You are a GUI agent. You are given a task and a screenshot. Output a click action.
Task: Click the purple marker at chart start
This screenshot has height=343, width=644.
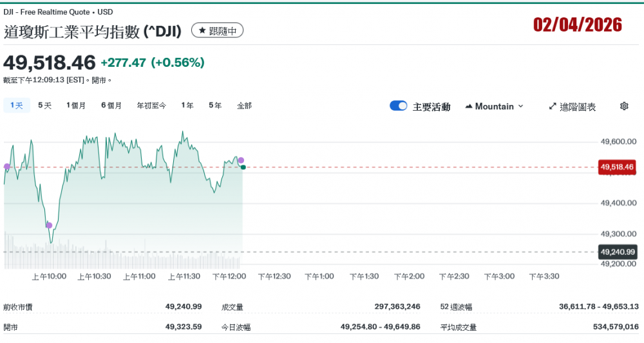point(7,166)
